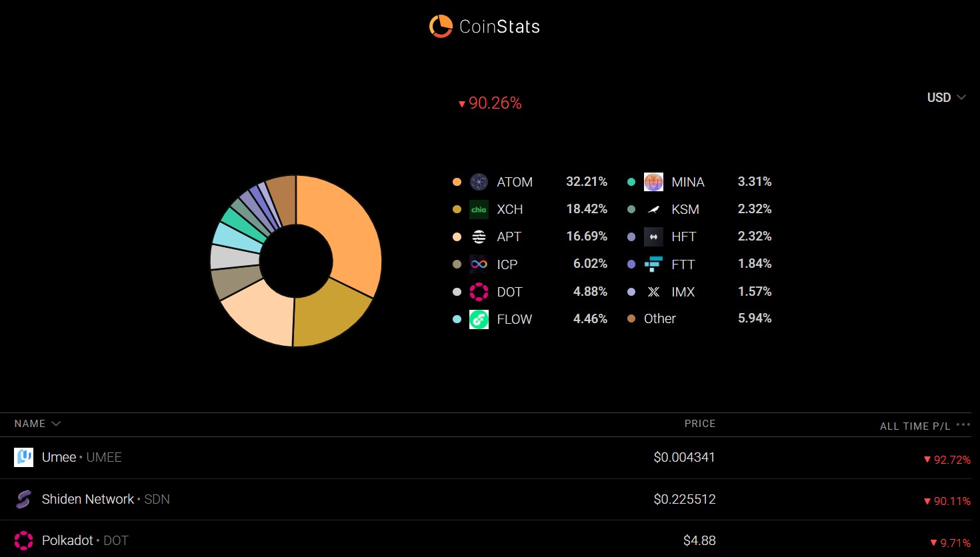Click the FLOW light blue legend dot

pyautogui.click(x=457, y=319)
